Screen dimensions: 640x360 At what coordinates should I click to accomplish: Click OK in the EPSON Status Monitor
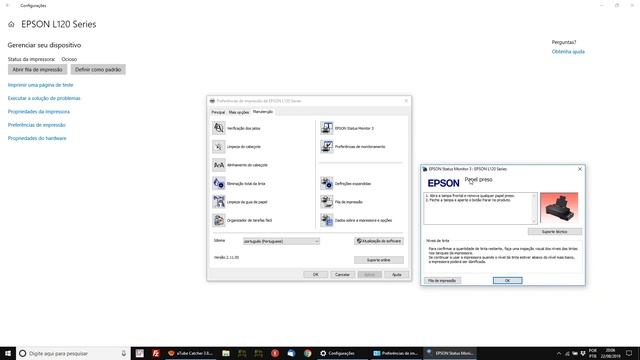coord(507,280)
